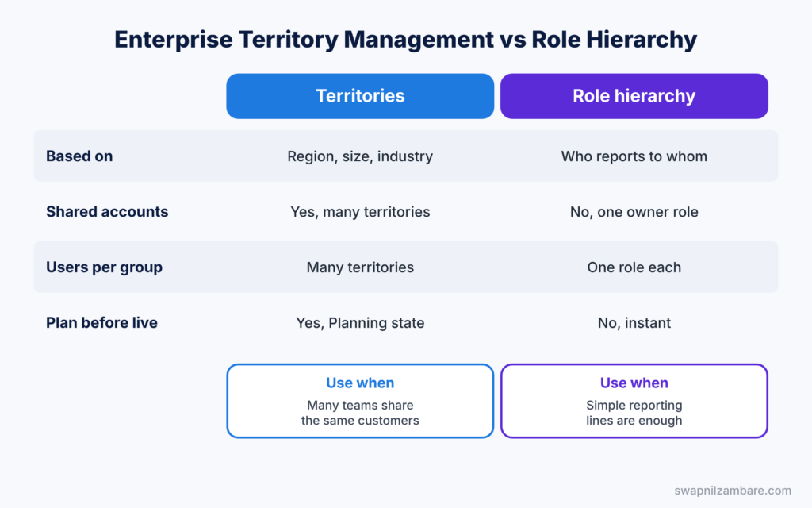Click the 'Region, size, industry' cell
This screenshot has height=508, width=812.
click(x=360, y=156)
